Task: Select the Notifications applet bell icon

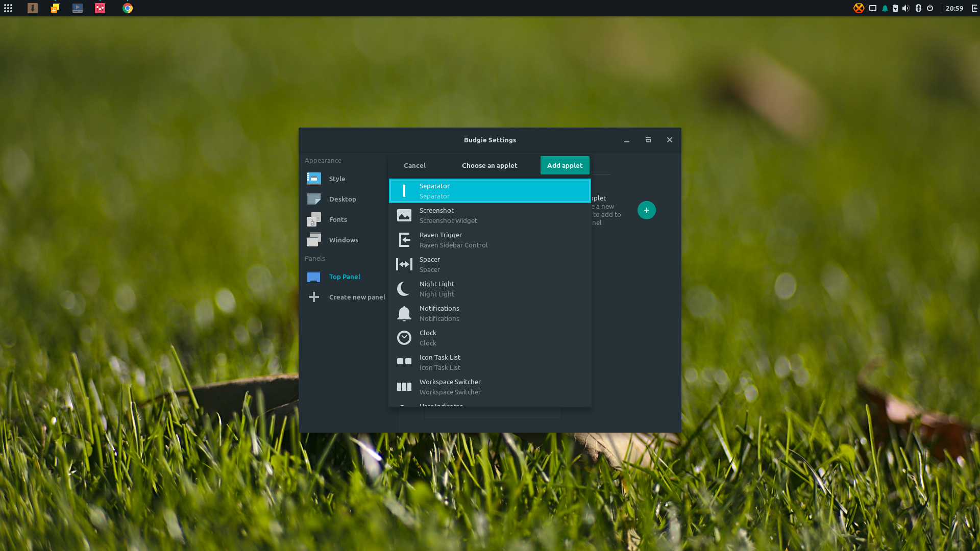Action: click(x=404, y=313)
